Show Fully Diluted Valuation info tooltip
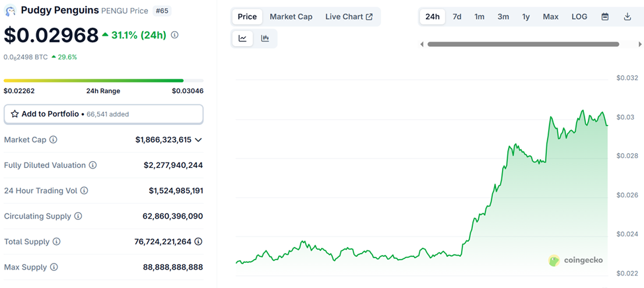 click(93, 165)
